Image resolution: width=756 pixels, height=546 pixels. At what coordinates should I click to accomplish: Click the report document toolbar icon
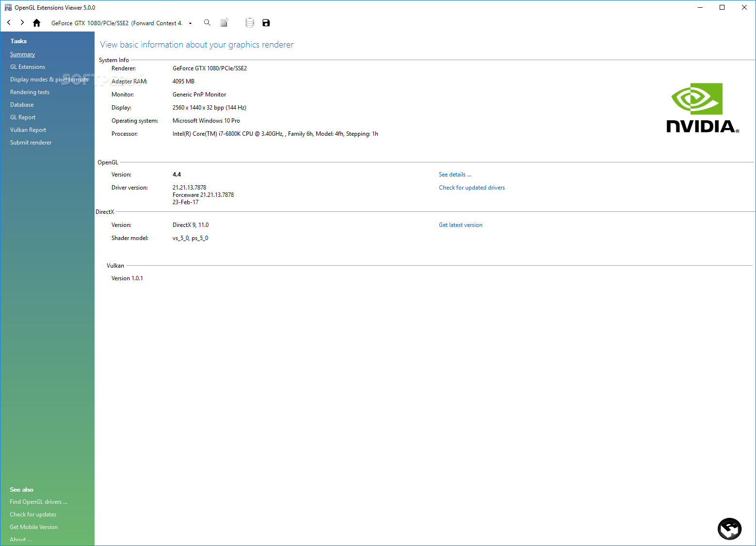(x=224, y=23)
